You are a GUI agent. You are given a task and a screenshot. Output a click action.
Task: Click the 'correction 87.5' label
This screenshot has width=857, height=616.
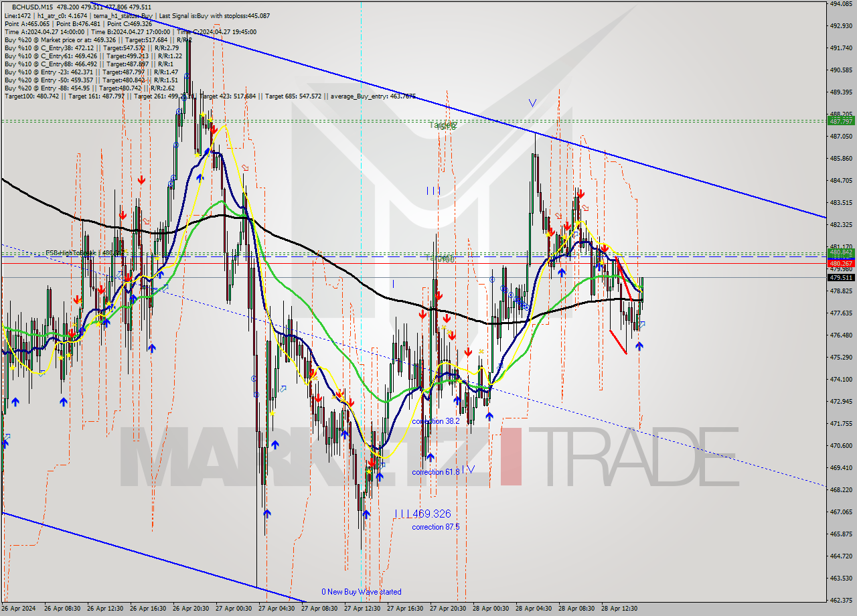[436, 527]
